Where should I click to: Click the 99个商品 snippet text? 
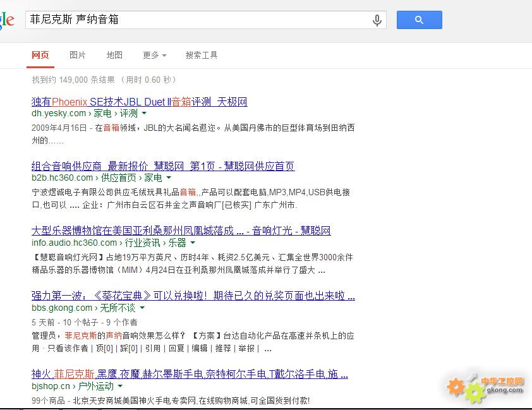[171, 401]
